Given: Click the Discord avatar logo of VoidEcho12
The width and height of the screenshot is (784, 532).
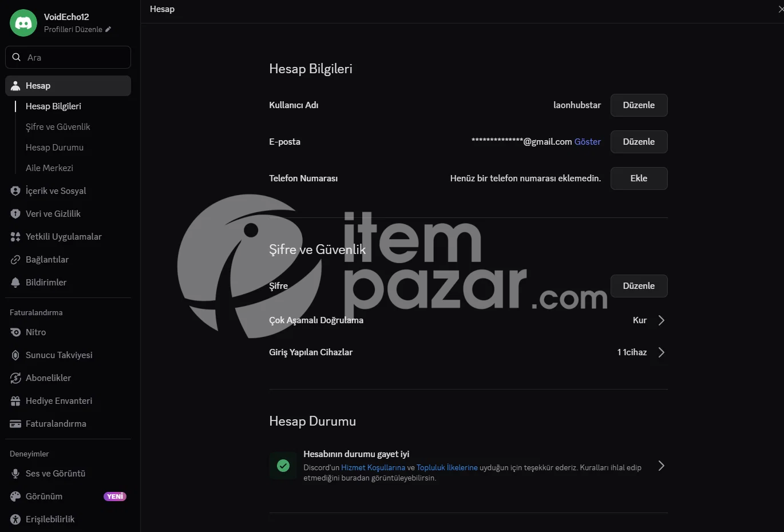Looking at the screenshot, I should point(23,23).
